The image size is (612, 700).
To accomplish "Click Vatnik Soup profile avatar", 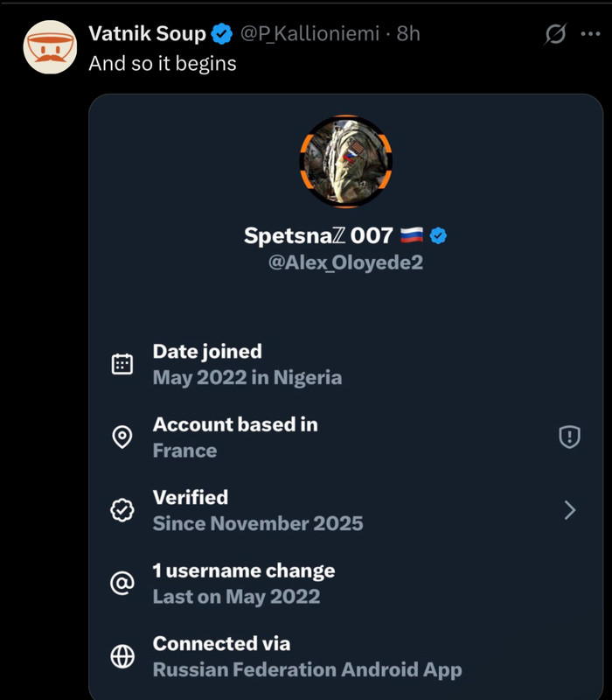I will pyautogui.click(x=48, y=47).
